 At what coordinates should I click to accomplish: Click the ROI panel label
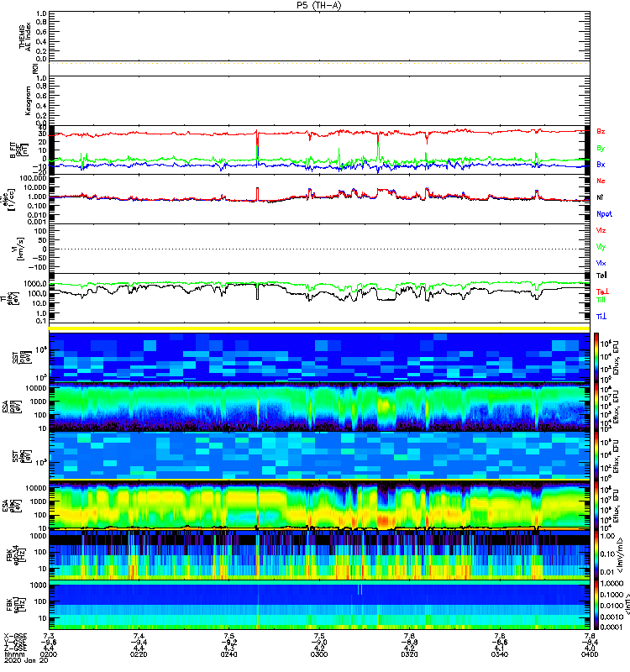35,69
